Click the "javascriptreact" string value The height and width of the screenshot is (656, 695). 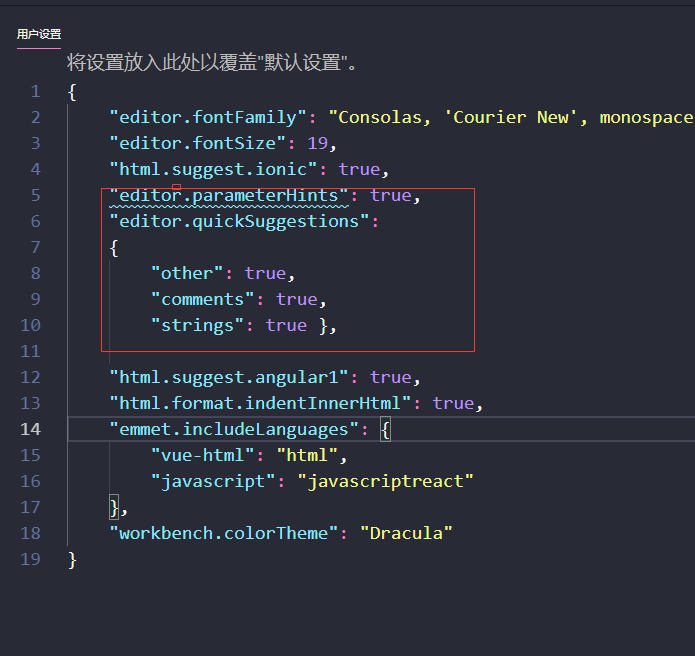[385, 481]
